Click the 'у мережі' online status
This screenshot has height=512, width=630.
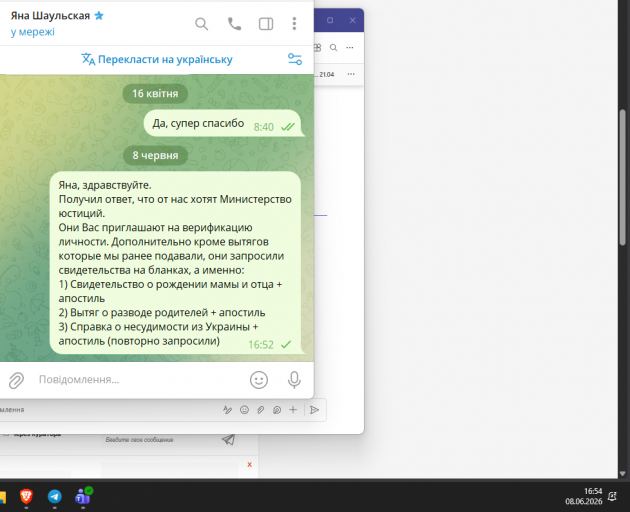click(33, 32)
